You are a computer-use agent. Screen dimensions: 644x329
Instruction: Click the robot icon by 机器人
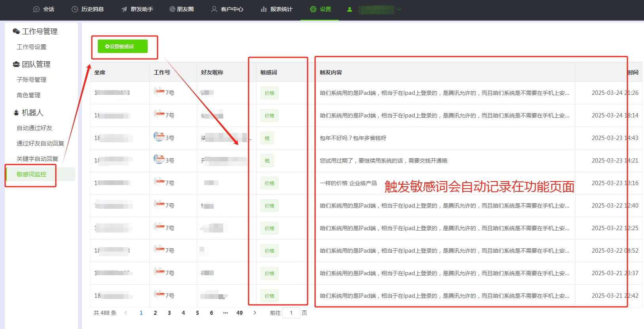(x=16, y=113)
